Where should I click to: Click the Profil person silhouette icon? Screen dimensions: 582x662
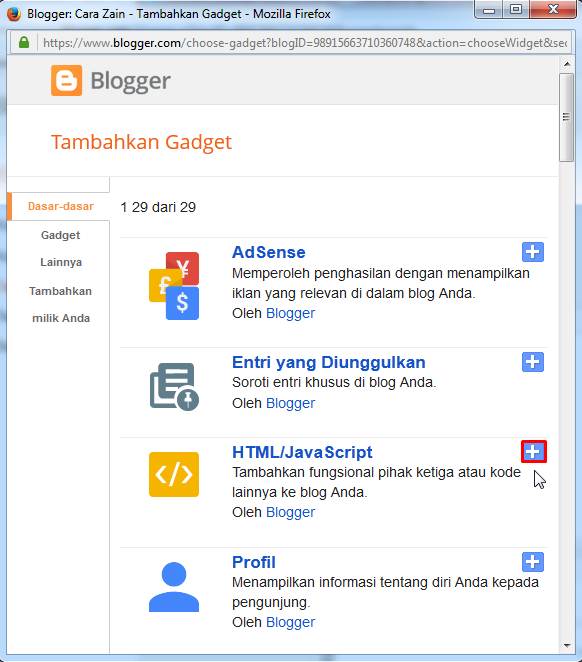tap(174, 587)
